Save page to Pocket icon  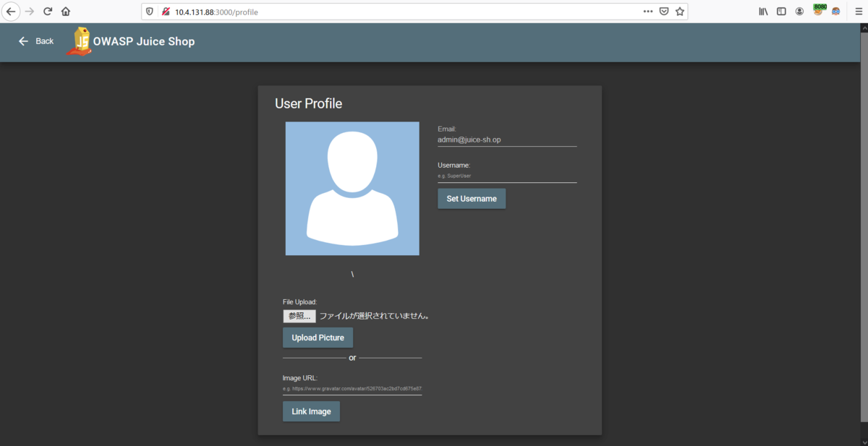pos(663,12)
